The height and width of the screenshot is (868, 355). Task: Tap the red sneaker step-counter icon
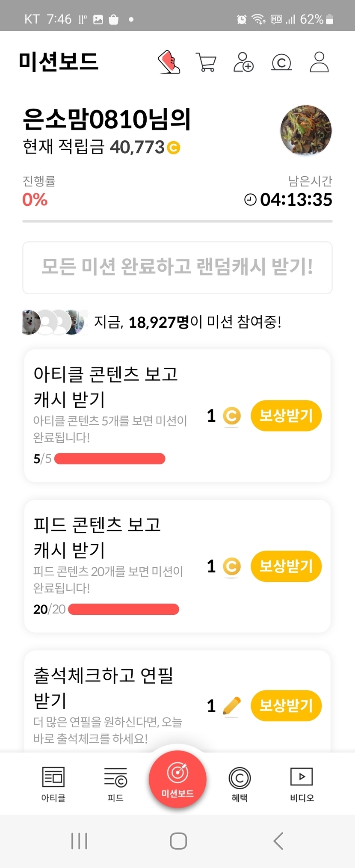click(169, 62)
